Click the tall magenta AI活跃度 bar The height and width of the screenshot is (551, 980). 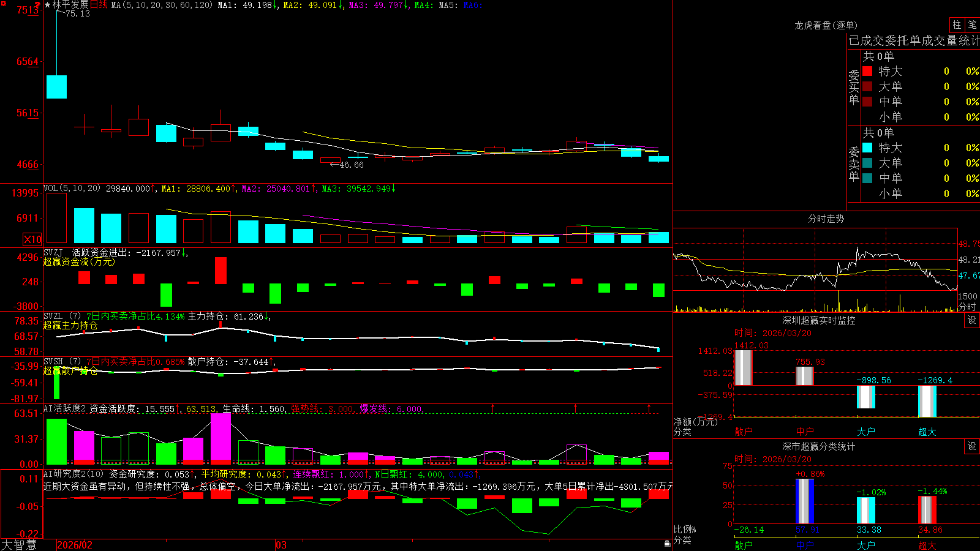click(221, 439)
